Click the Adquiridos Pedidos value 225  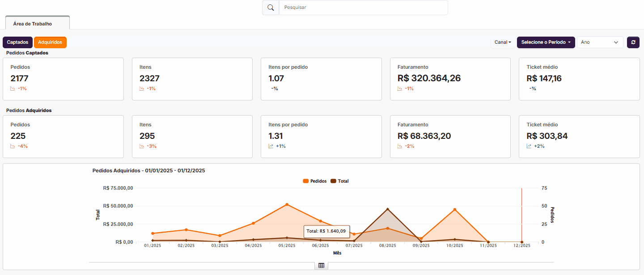pyautogui.click(x=18, y=136)
